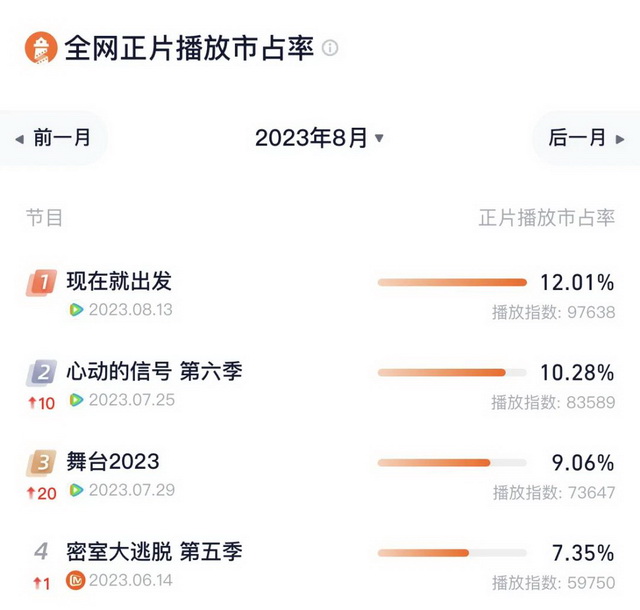Click the 12.01% market share bar

tap(452, 283)
